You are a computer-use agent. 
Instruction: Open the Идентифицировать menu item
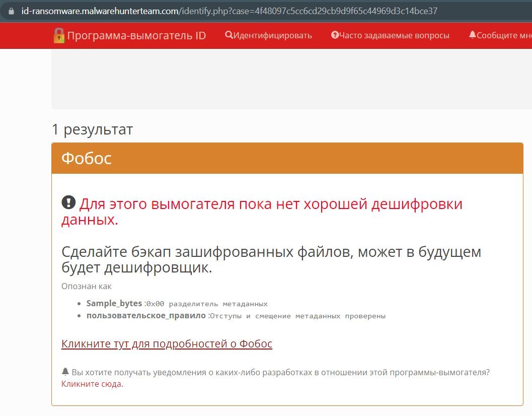pyautogui.click(x=268, y=35)
